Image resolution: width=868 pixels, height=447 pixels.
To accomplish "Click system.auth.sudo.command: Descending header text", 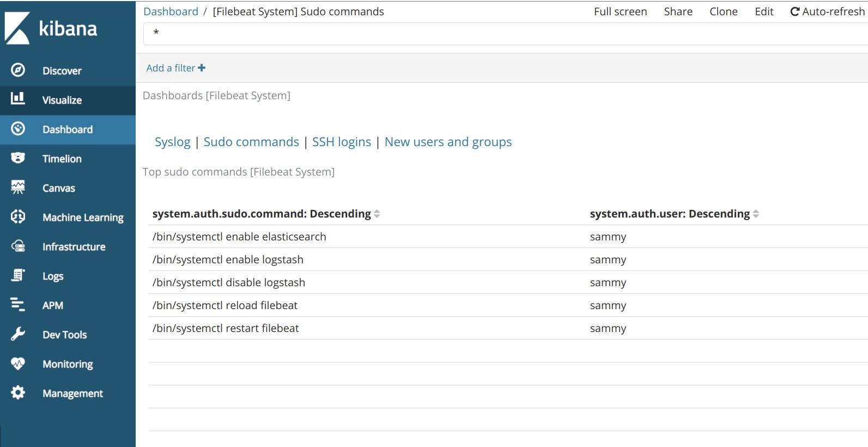I will pyautogui.click(x=262, y=214).
